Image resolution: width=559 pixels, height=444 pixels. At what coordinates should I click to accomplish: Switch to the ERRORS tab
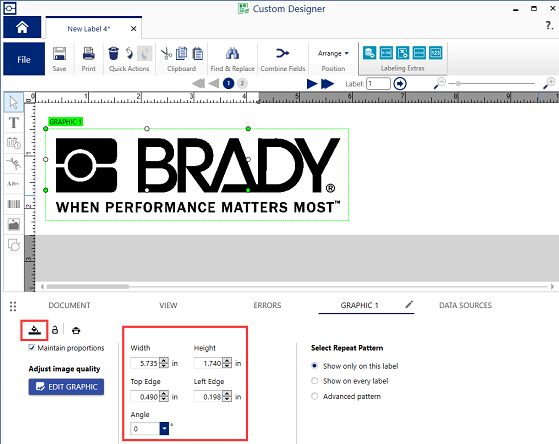(267, 305)
